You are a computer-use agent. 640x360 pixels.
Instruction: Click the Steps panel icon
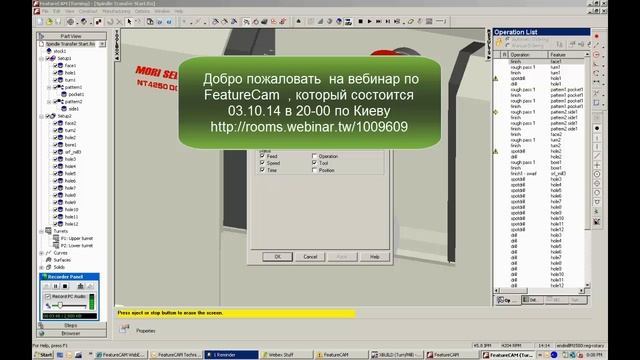pos(41,325)
